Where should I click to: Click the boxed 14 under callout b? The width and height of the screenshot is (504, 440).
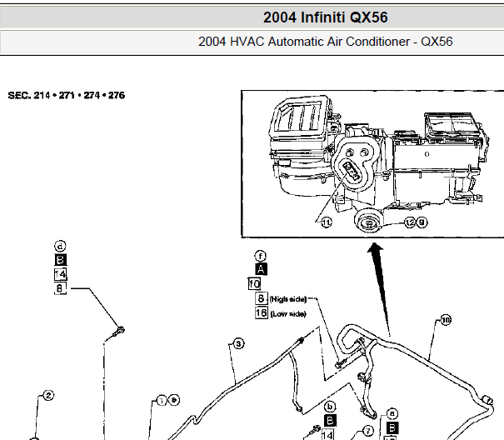[328, 434]
